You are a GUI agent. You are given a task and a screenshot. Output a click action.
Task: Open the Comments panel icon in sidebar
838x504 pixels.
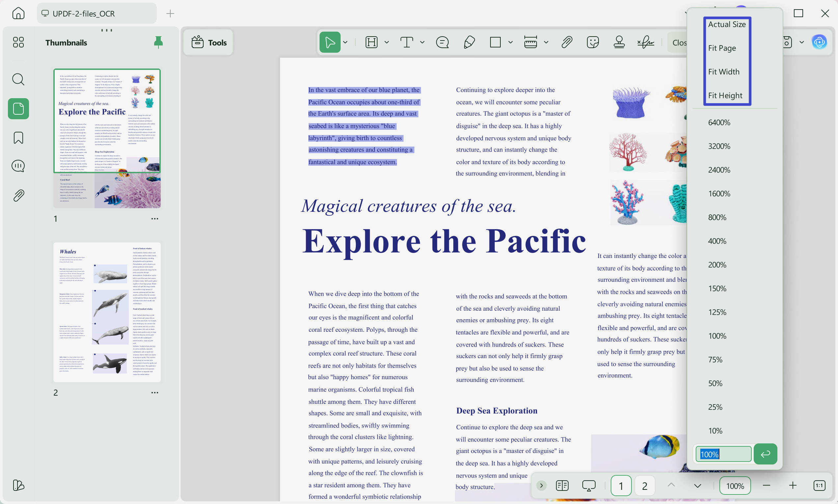coord(18,166)
